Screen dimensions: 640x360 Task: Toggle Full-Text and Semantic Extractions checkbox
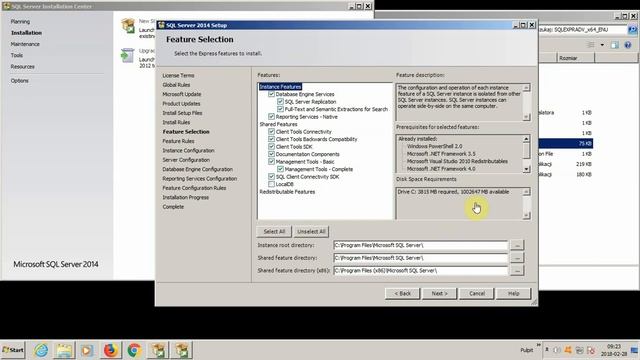(280, 109)
